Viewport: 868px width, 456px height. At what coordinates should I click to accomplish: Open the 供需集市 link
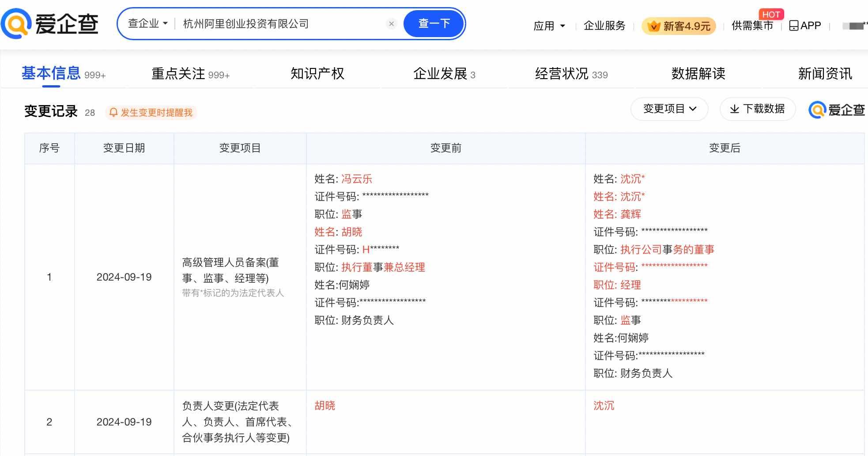[x=752, y=26]
